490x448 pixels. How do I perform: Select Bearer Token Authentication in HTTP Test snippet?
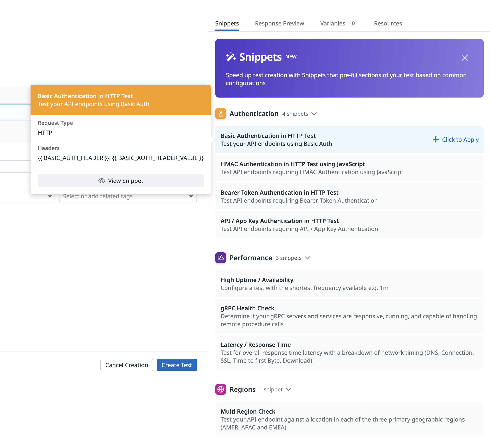pos(349,197)
